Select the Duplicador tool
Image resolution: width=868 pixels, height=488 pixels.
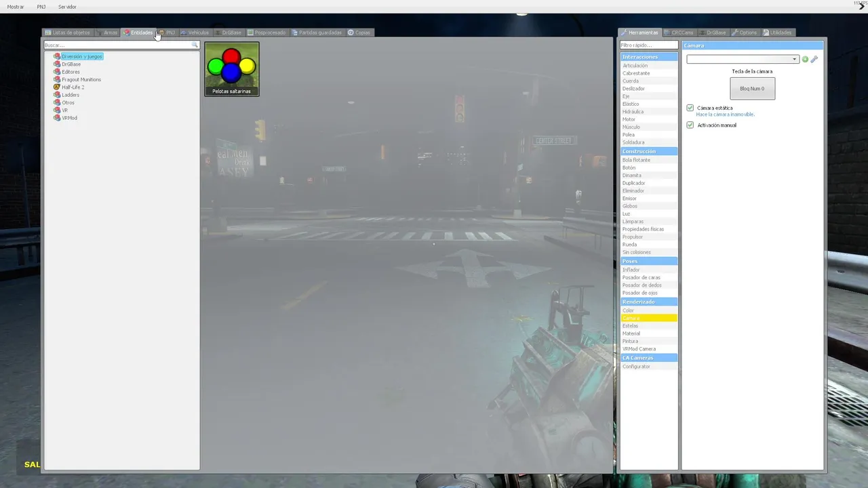[649, 183]
